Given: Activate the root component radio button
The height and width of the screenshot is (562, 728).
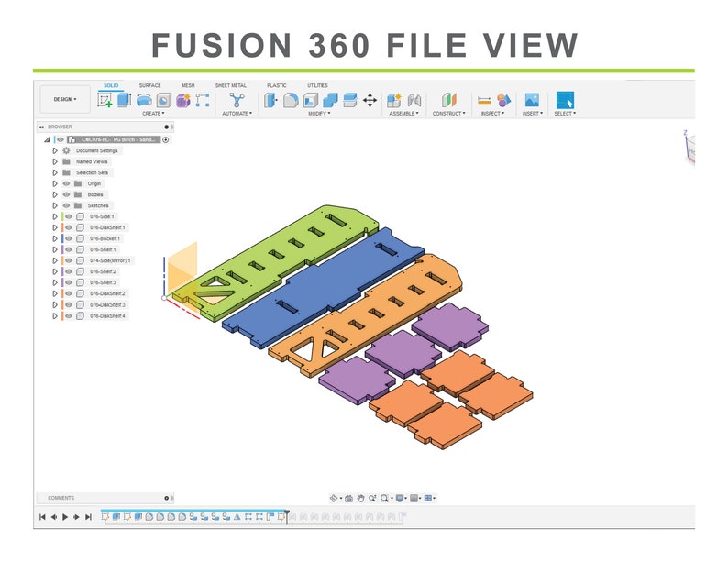Looking at the screenshot, I should coord(166,139).
